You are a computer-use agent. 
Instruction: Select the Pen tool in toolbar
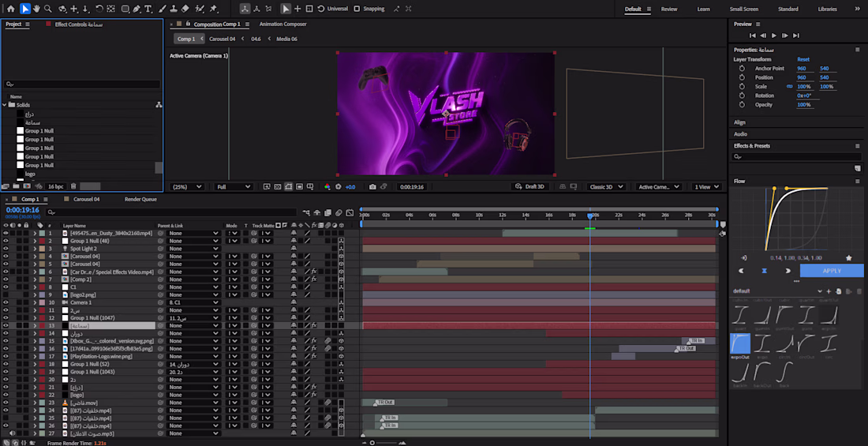137,9
